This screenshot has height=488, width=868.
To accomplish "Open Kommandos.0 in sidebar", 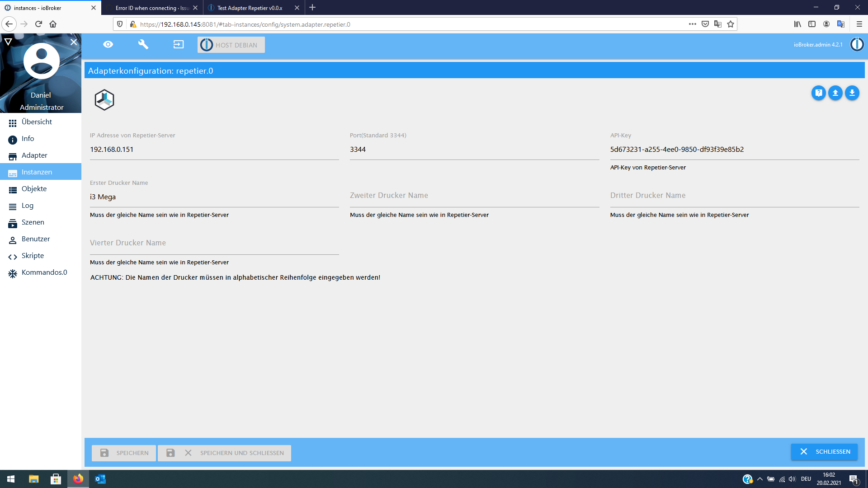I will [x=41, y=272].
